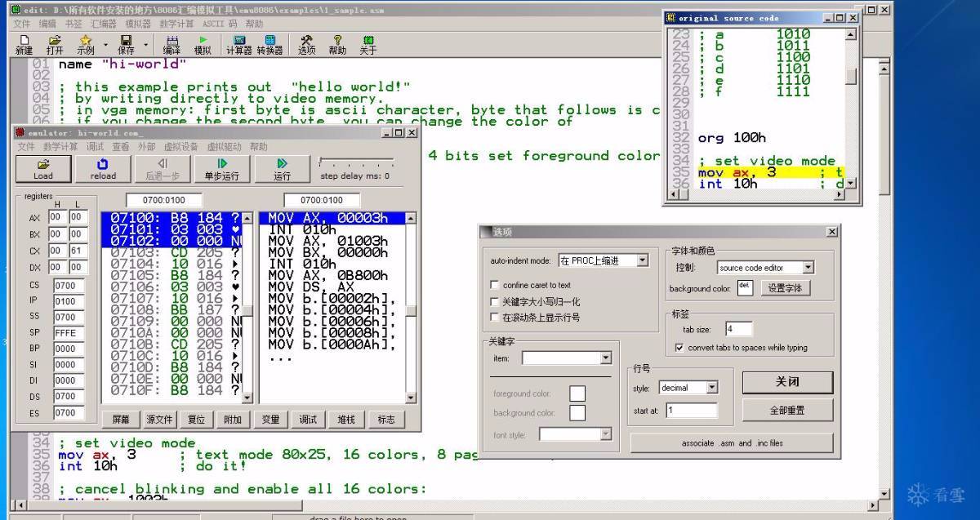Click the 附加 button in emulator

tap(232, 420)
